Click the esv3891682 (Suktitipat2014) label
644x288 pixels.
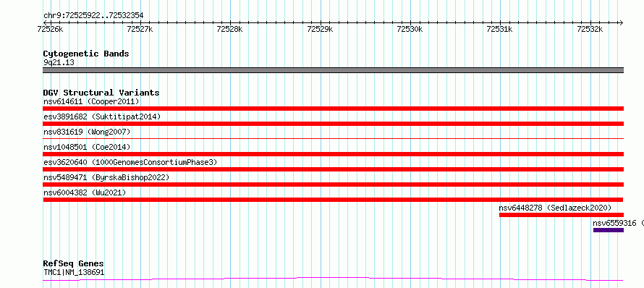(102, 117)
